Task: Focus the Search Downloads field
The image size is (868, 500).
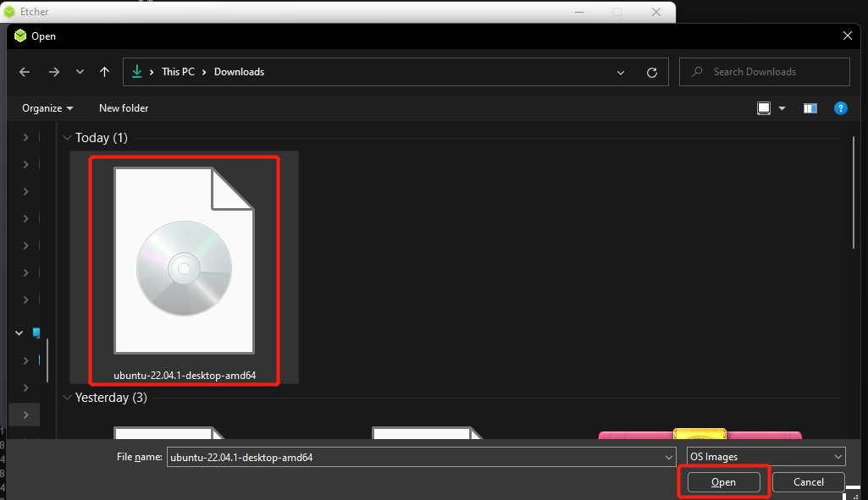Action: (765, 72)
